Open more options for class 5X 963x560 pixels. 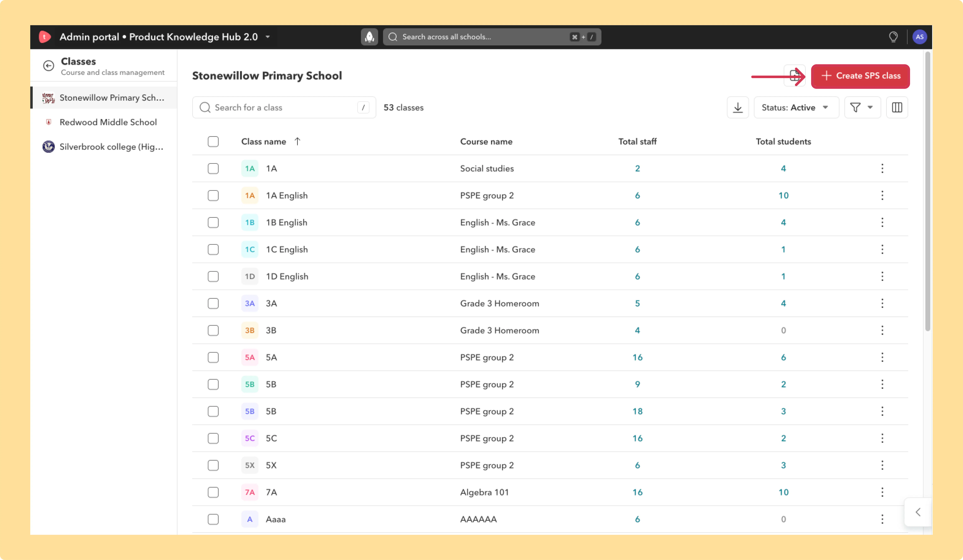pyautogui.click(x=882, y=465)
